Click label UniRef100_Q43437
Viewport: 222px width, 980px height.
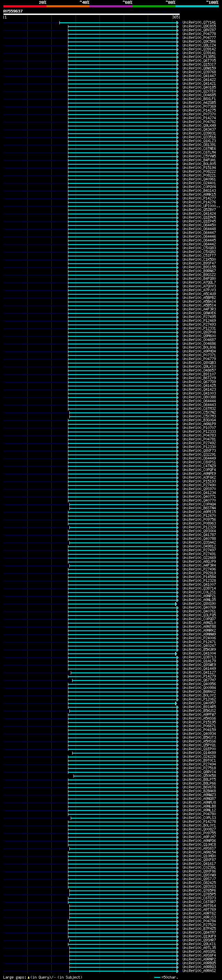pos(199,129)
